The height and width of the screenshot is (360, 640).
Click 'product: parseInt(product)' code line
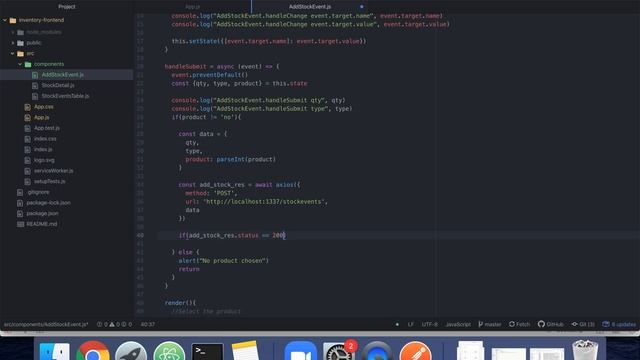230,159
